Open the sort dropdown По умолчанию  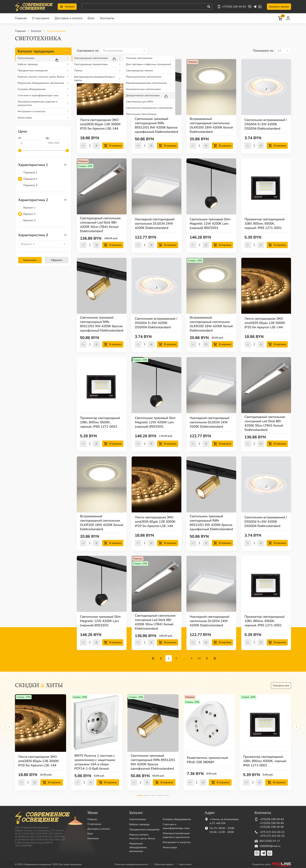point(124,51)
